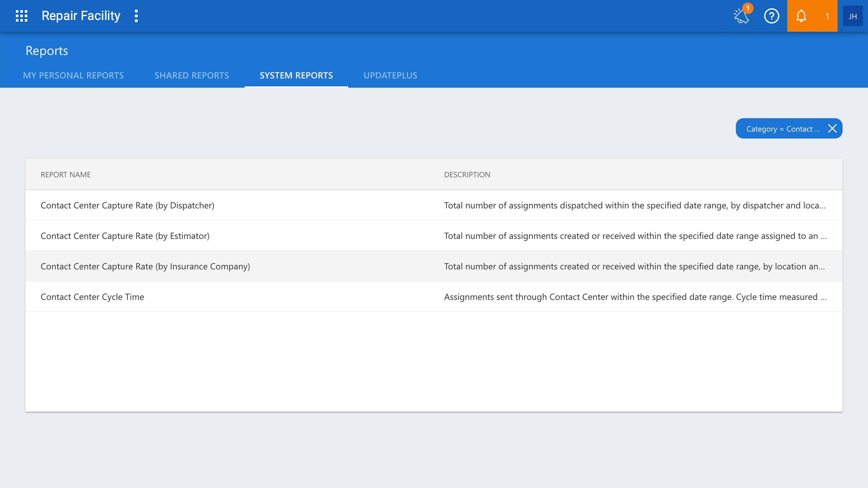Open help with the question mark icon
The width and height of the screenshot is (868, 488).
pos(772,16)
